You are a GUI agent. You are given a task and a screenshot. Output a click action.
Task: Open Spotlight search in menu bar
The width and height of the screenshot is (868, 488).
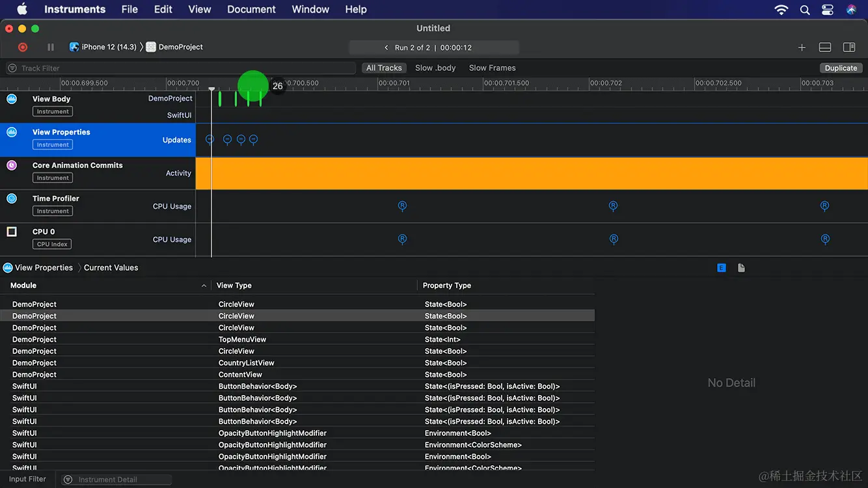[x=805, y=10]
